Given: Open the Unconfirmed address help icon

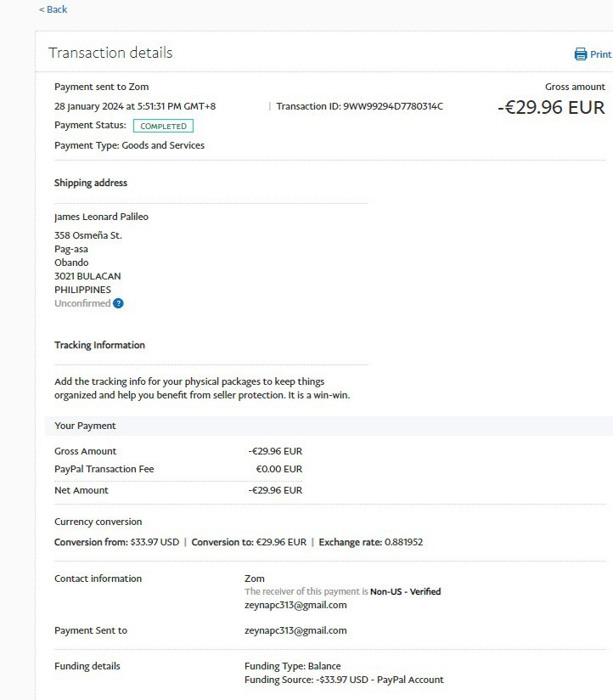Looking at the screenshot, I should [x=118, y=303].
